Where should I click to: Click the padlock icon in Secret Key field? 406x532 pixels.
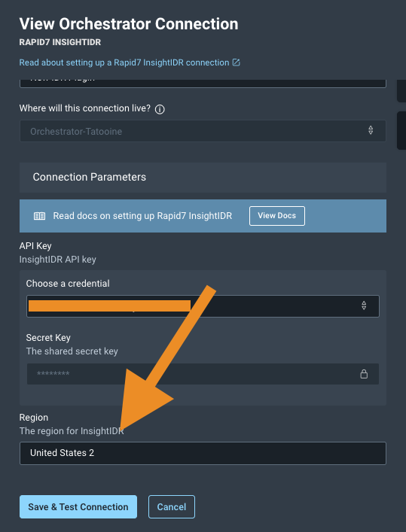point(364,374)
